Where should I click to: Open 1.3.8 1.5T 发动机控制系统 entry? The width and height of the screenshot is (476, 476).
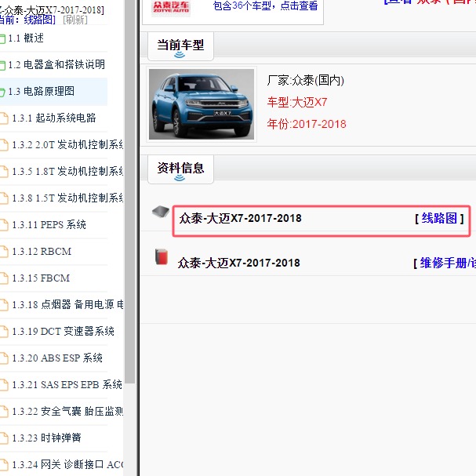(67, 198)
